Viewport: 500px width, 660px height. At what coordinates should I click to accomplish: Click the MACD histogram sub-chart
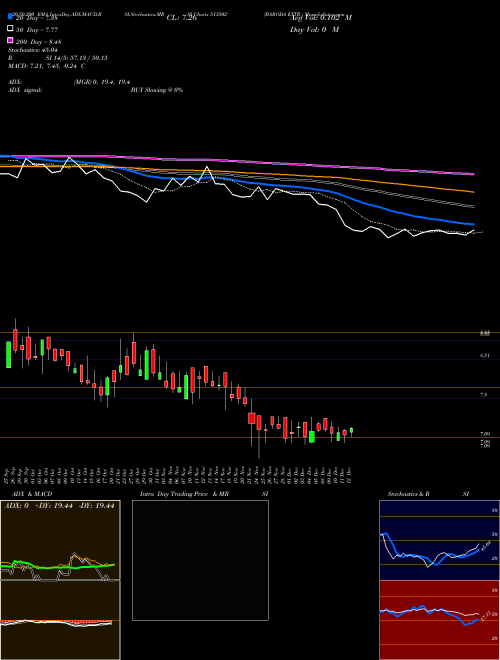tap(60, 620)
